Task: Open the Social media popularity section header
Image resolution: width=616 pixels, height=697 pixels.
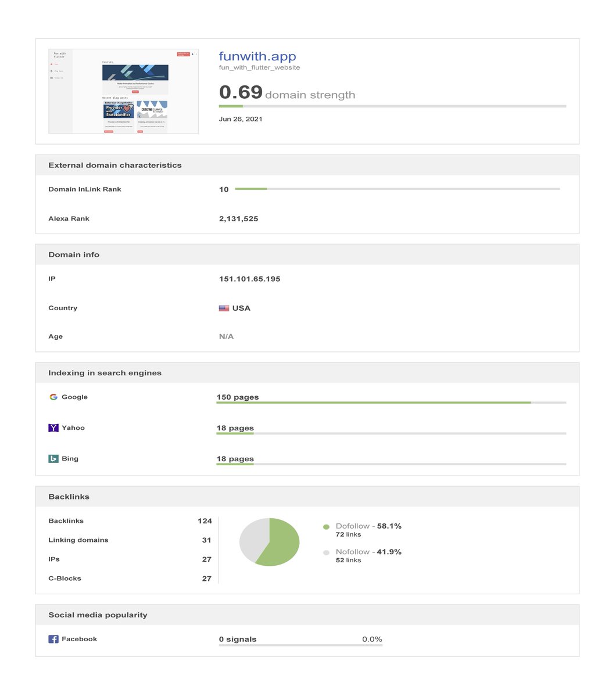Action: point(98,614)
